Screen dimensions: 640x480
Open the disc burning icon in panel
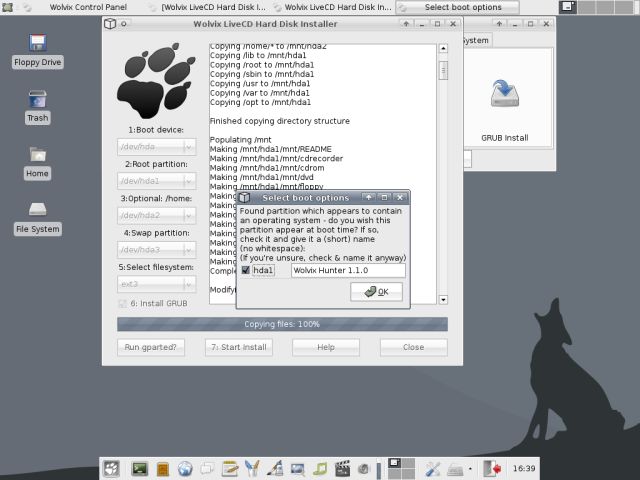point(364,469)
